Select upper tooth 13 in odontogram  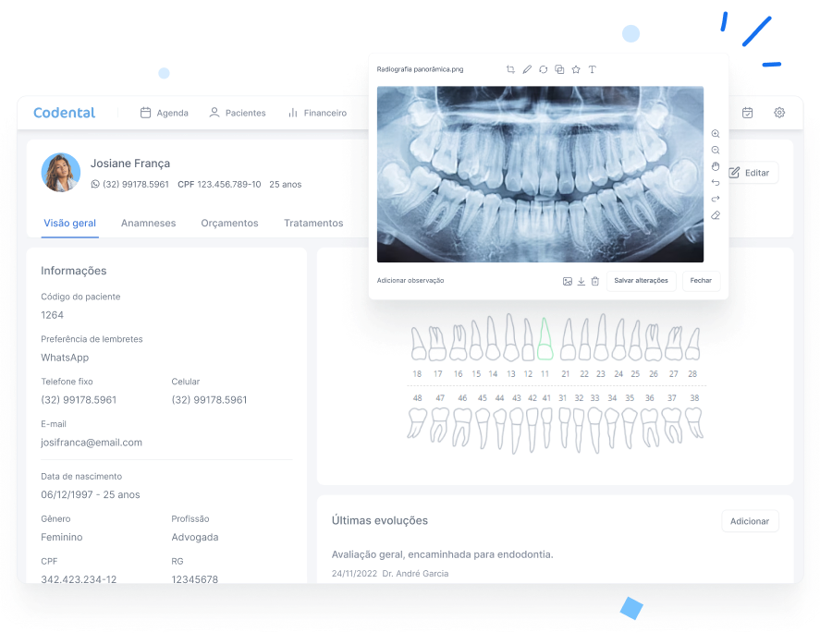click(x=511, y=337)
